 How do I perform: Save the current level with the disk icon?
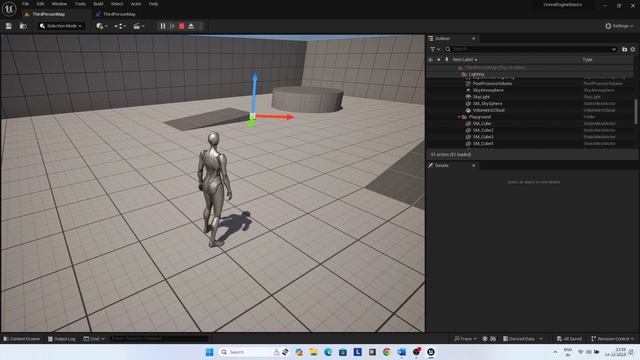pyautogui.click(x=9, y=26)
